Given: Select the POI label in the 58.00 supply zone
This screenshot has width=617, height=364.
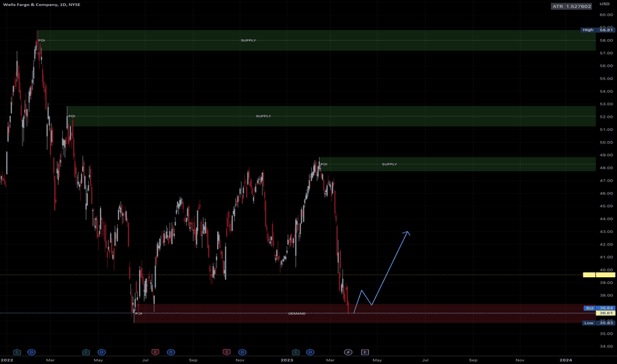Looking at the screenshot, I should [x=41, y=40].
